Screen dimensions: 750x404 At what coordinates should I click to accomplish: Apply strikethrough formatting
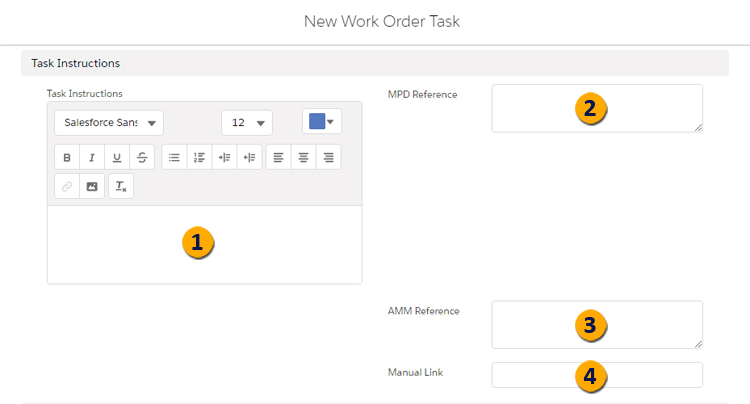(x=142, y=157)
